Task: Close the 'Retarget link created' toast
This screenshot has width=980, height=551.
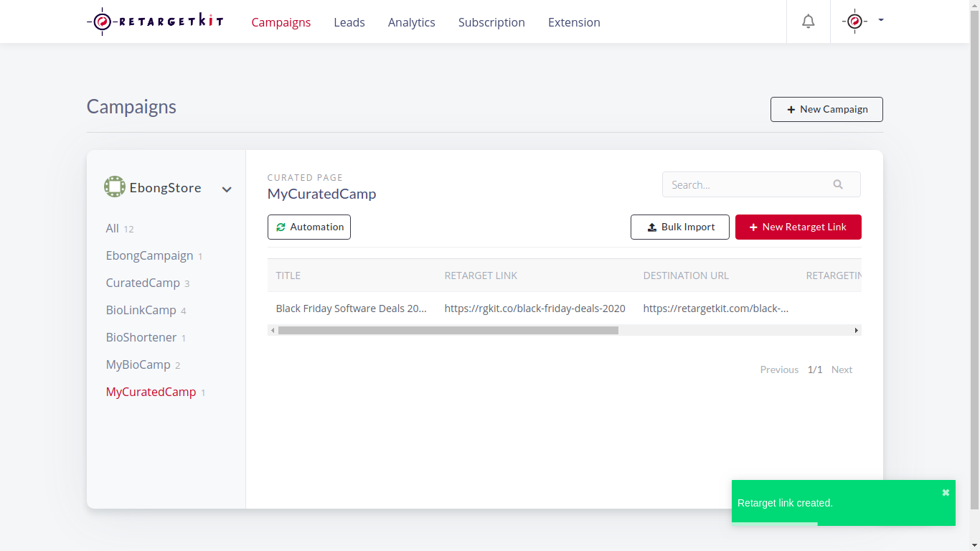Action: [x=946, y=492]
